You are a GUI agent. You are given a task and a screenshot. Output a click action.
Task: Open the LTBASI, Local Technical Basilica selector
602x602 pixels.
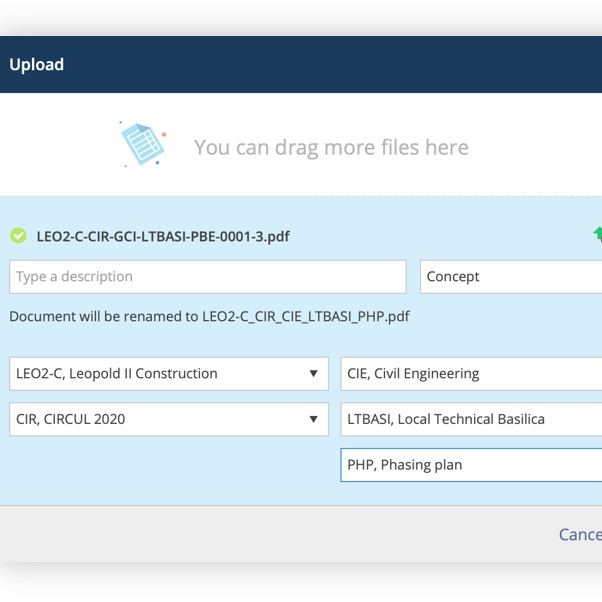pos(471,419)
